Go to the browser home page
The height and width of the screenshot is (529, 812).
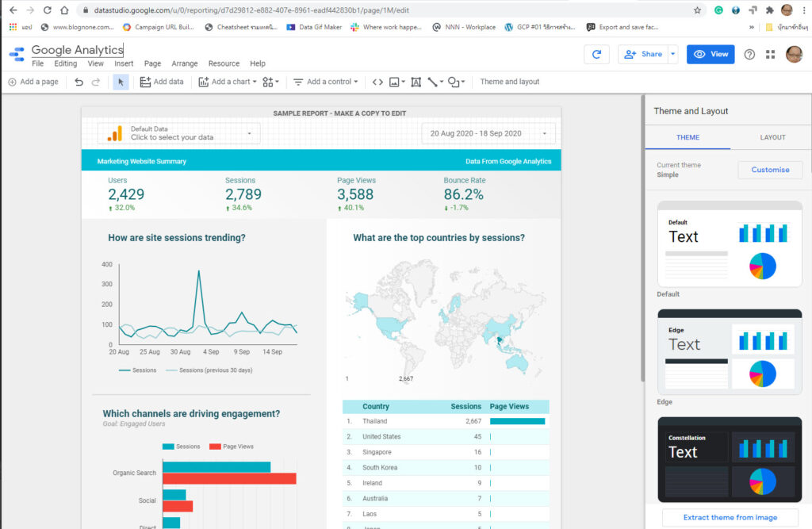coord(64,10)
